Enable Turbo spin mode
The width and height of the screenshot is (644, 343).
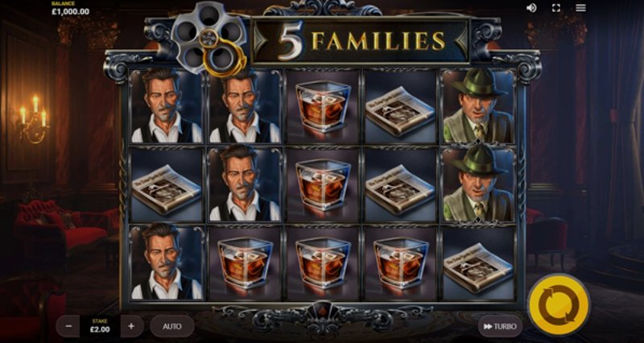point(500,327)
